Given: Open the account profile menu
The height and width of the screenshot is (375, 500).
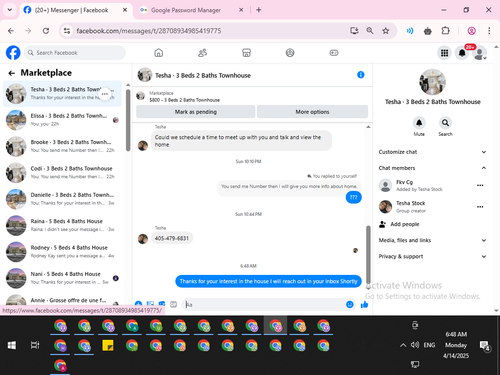Looking at the screenshot, I should pyautogui.click(x=480, y=53).
